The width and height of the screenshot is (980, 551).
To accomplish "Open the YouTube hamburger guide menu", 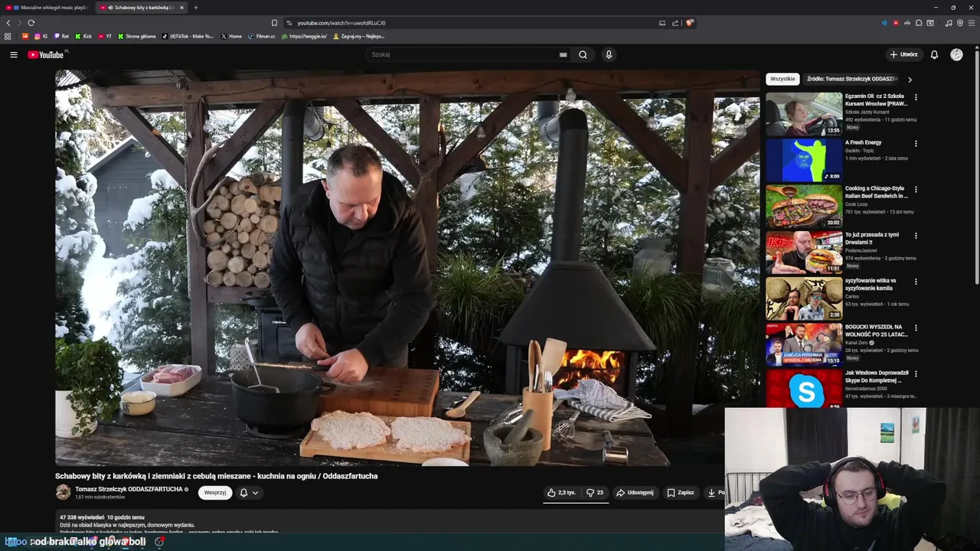I will click(x=13, y=54).
